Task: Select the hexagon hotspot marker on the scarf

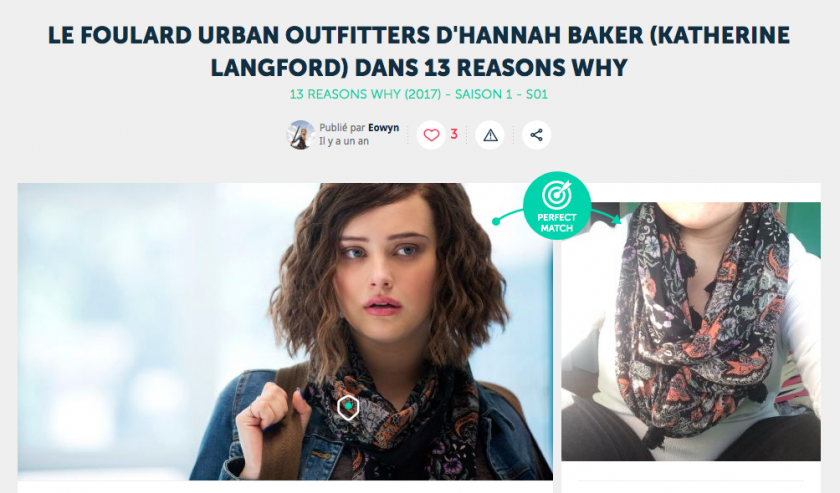Action: coord(348,407)
